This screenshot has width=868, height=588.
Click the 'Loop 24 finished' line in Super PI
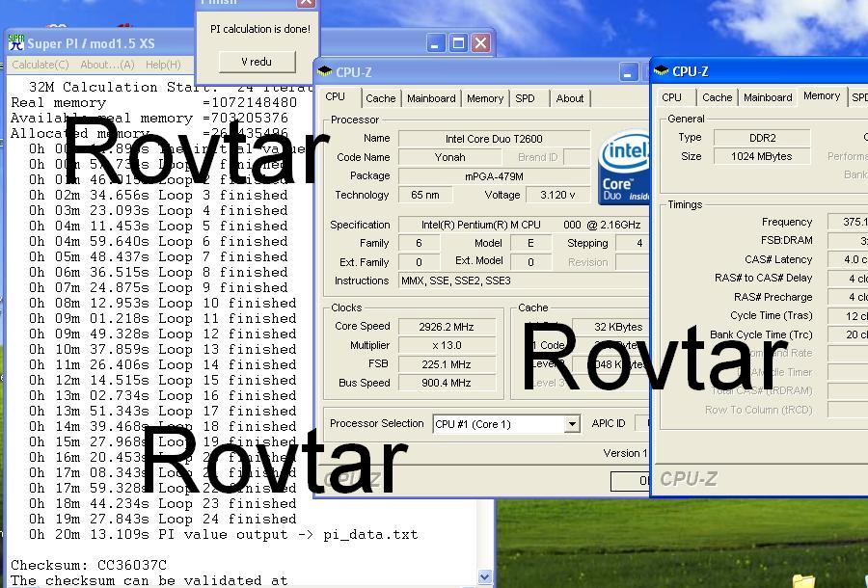pyautogui.click(x=163, y=519)
